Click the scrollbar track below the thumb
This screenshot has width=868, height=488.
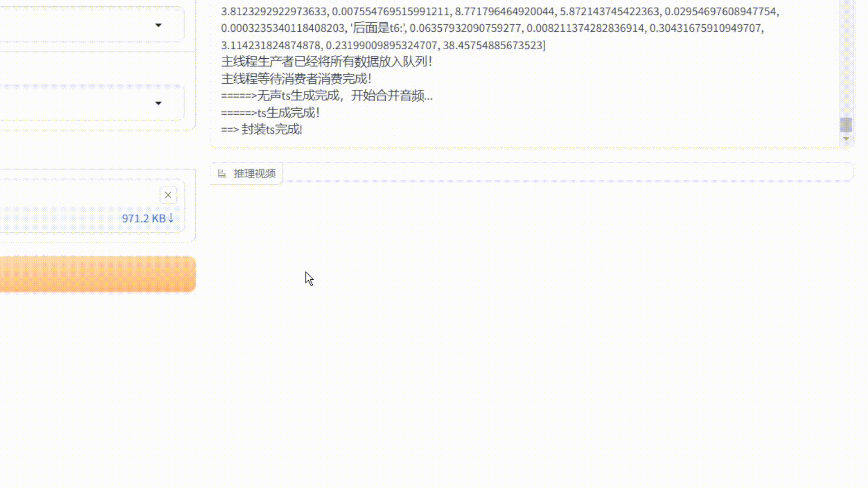[846, 133]
